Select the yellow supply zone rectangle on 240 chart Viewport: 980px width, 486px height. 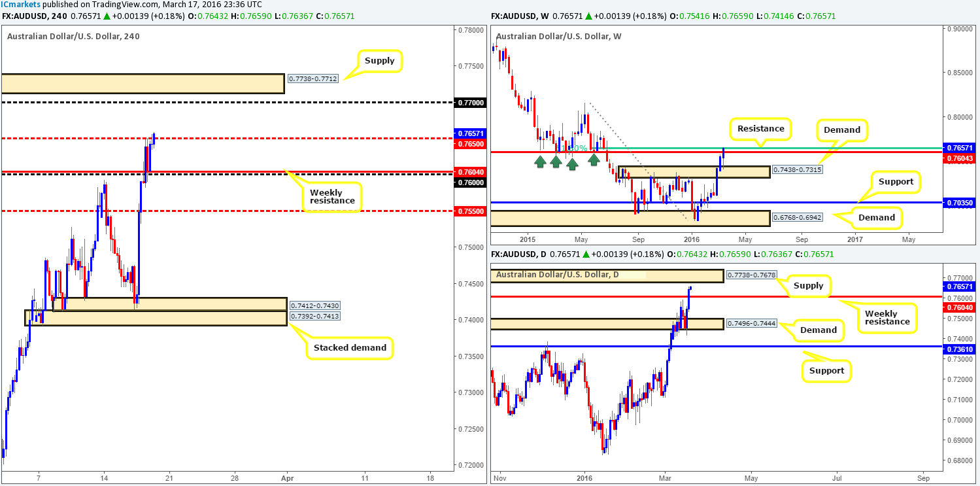(143, 83)
